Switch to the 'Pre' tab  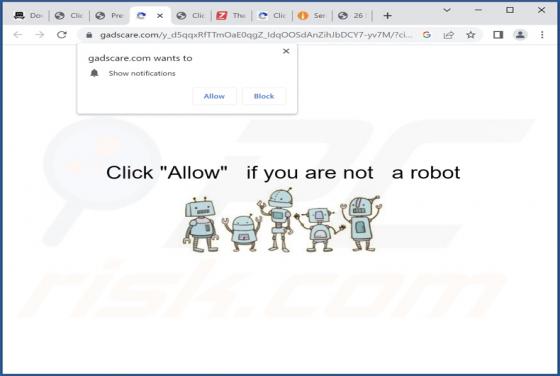point(110,16)
